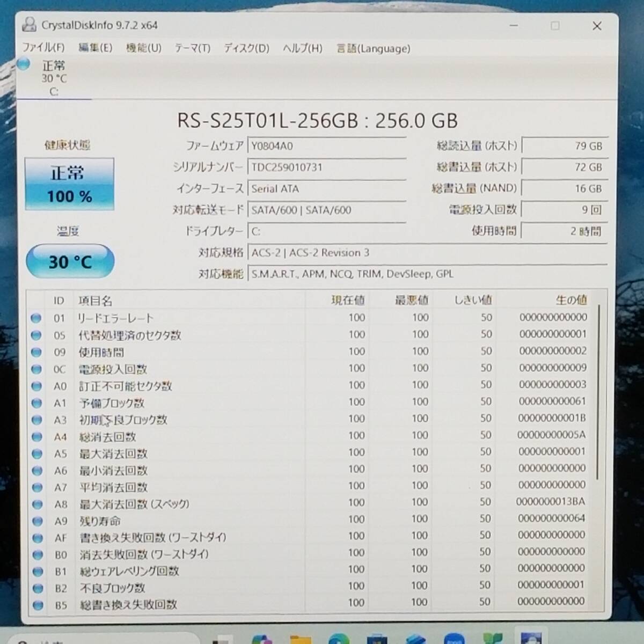Screen dimensions: 644x644
Task: Click the インターフェース field Serial ATA
Action: tap(327, 188)
